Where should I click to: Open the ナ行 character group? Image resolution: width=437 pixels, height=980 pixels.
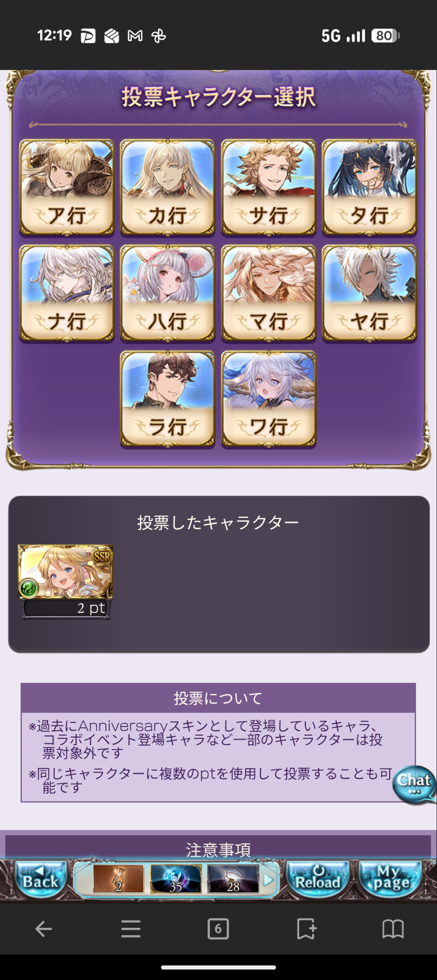67,294
